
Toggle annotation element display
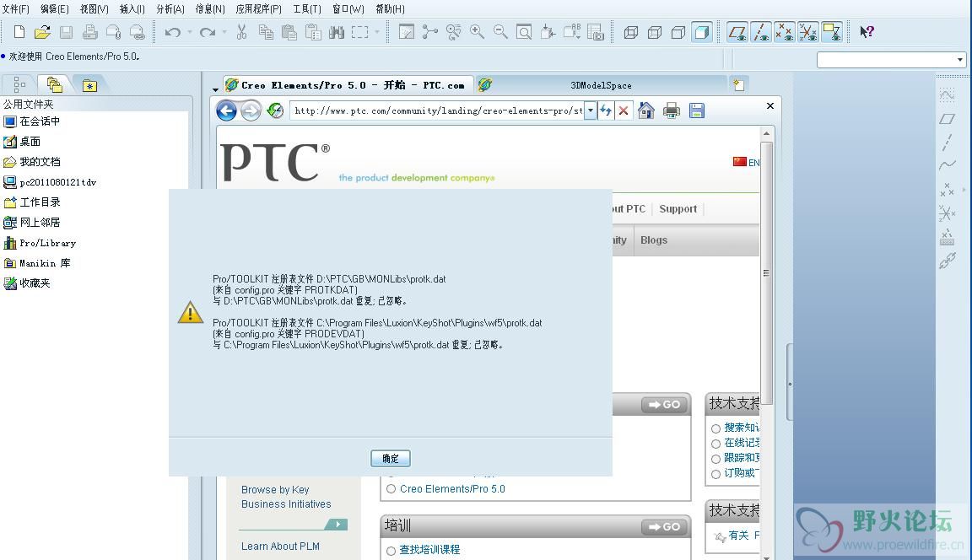point(831,32)
